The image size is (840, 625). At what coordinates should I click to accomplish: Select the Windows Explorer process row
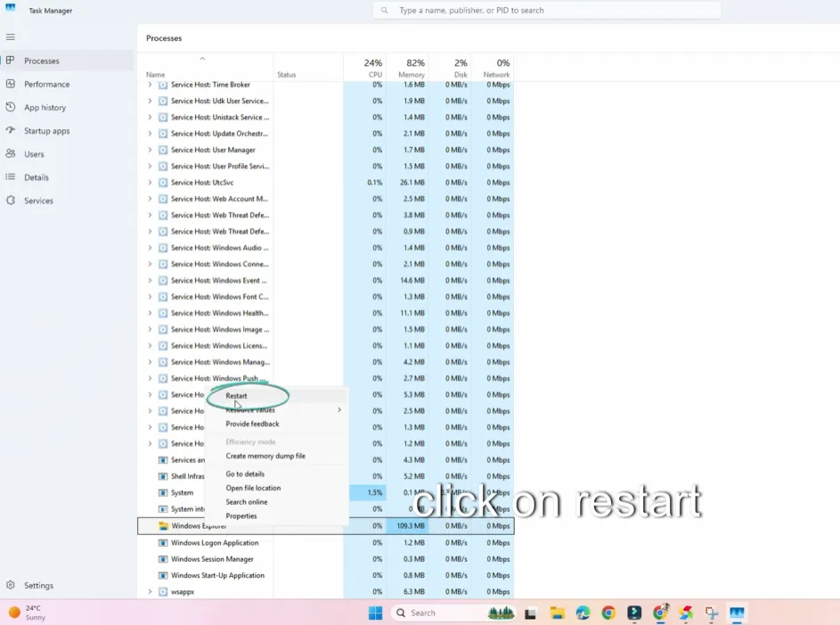[326, 526]
